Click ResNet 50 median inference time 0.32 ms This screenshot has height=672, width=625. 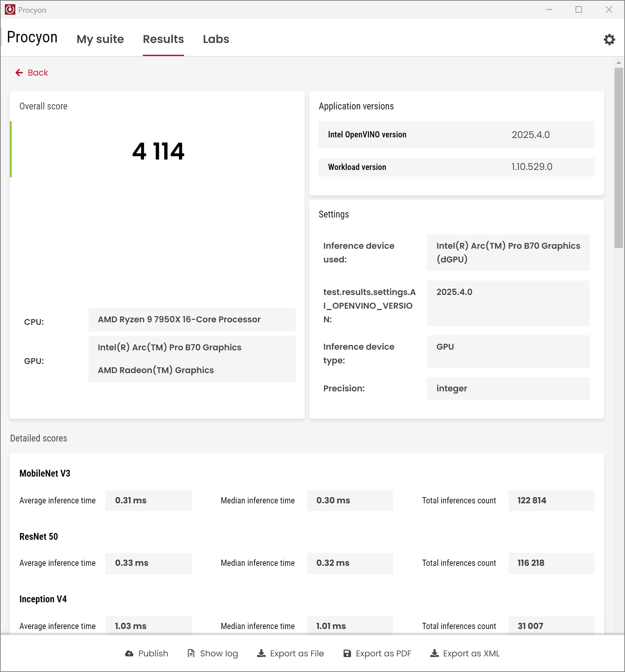coord(350,563)
